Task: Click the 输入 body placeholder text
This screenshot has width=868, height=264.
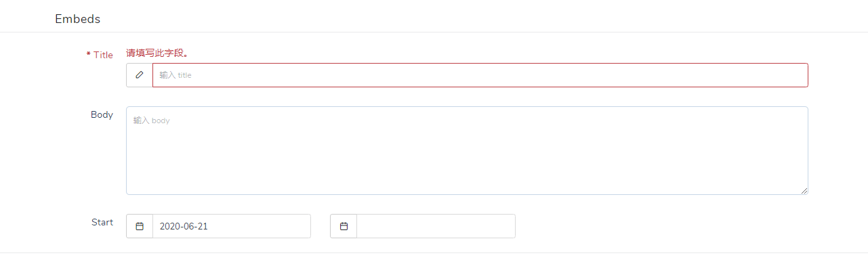Action: coord(151,120)
